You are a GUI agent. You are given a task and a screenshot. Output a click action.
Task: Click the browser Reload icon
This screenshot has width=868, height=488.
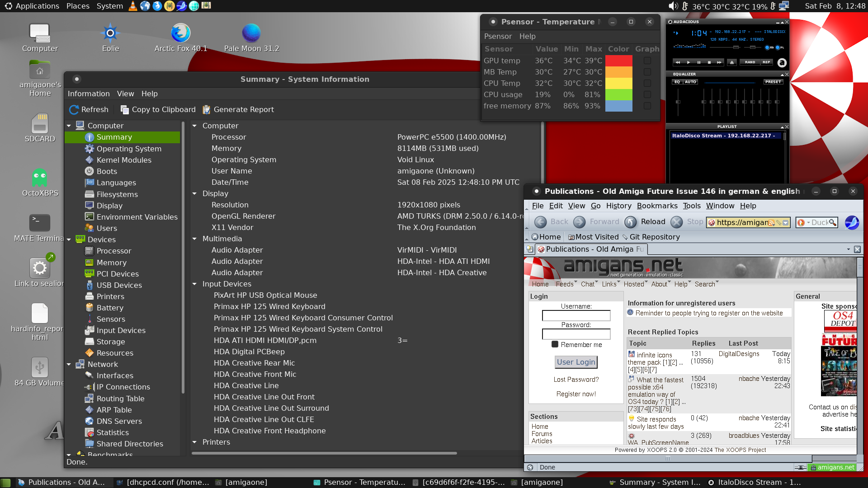tap(631, 222)
